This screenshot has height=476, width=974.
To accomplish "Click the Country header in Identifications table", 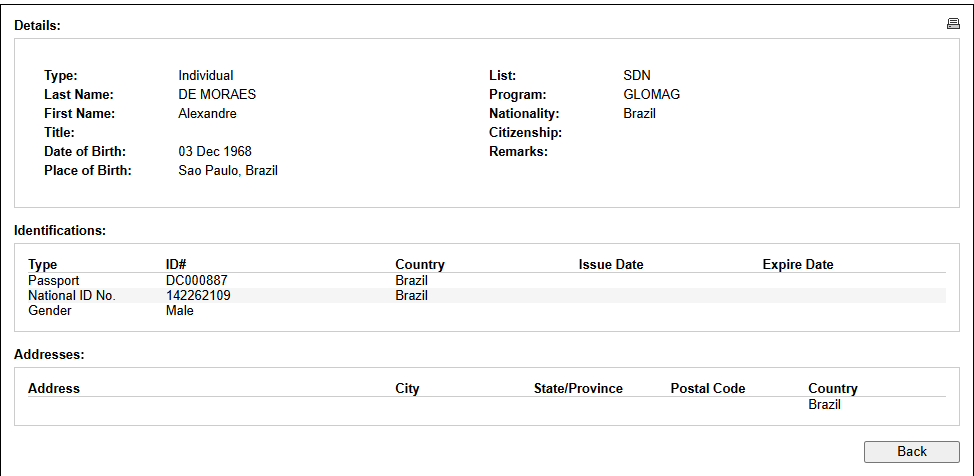I will point(420,265).
